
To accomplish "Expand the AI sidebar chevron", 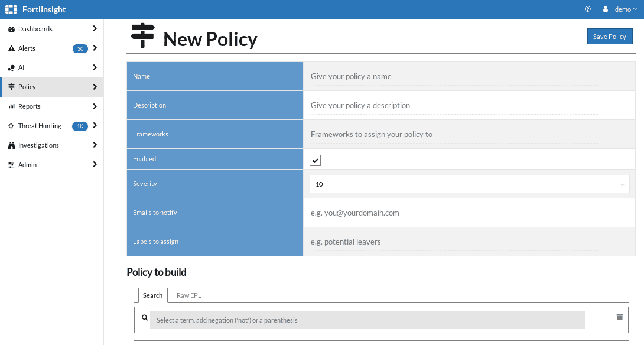I will tap(95, 67).
